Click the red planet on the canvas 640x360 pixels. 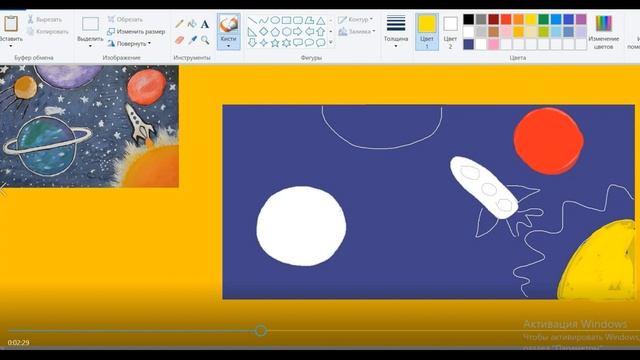[548, 141]
